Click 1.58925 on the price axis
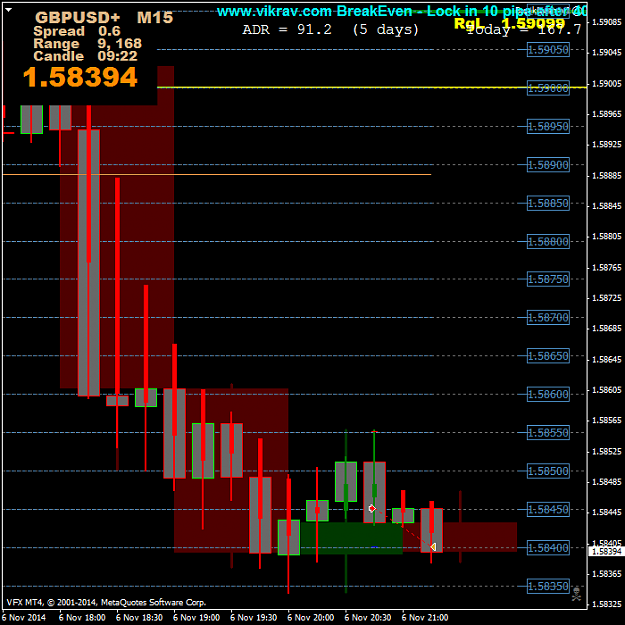The height and width of the screenshot is (625, 625). [606, 144]
